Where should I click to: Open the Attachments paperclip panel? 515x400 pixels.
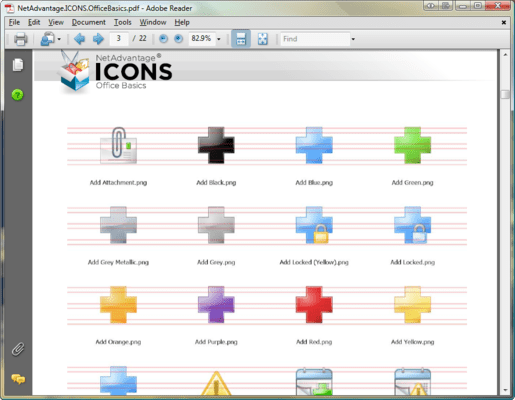18,349
